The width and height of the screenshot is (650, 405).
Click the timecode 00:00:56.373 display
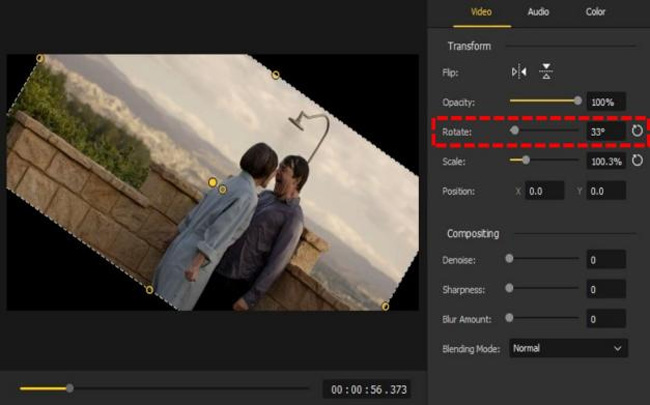pos(368,390)
